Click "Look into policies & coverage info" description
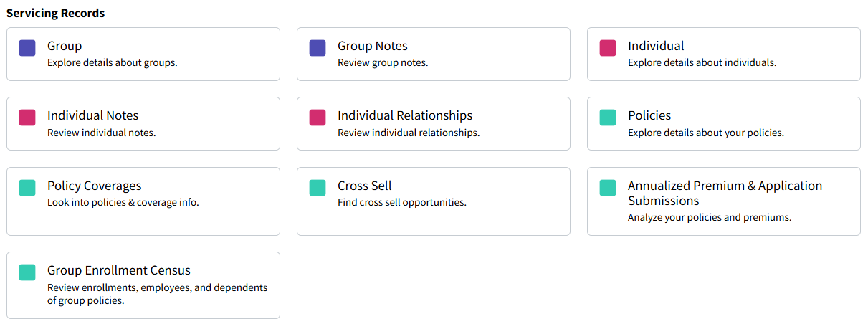This screenshot has height=324, width=868. [x=123, y=202]
